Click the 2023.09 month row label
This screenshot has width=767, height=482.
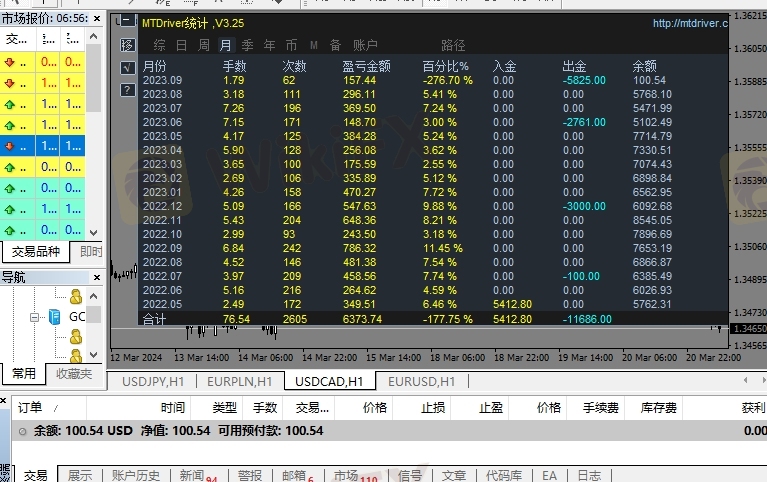[162, 80]
